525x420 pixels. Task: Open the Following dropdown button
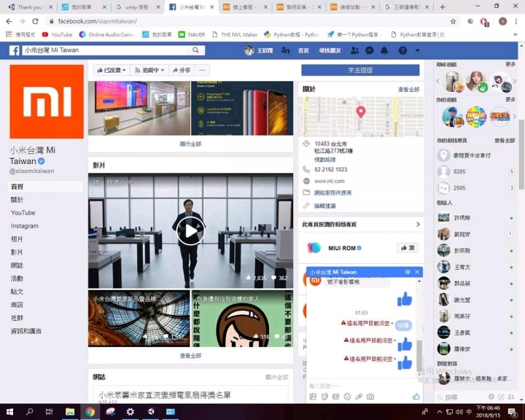149,70
